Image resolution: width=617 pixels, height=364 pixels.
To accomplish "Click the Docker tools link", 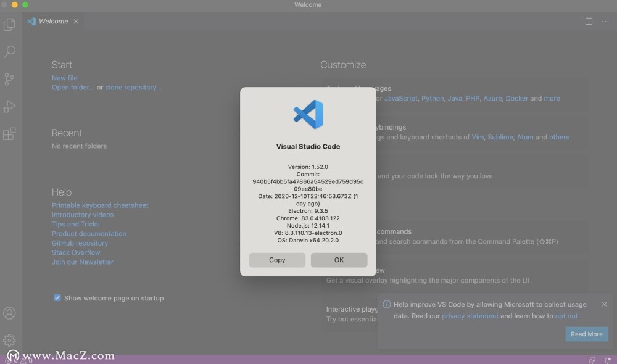I will (517, 98).
